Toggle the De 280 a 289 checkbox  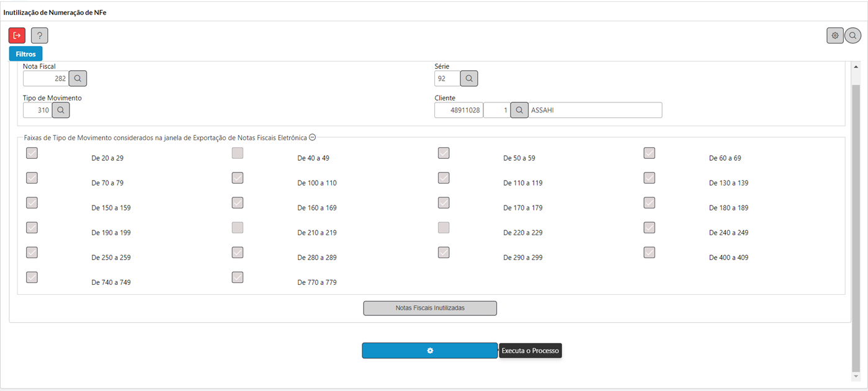coord(238,252)
